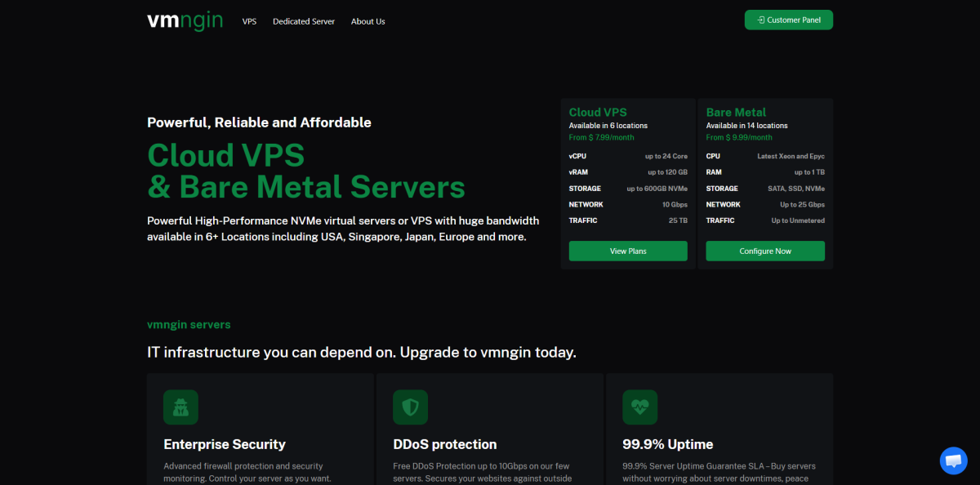
Task: Go to the About Us page
Action: (367, 21)
